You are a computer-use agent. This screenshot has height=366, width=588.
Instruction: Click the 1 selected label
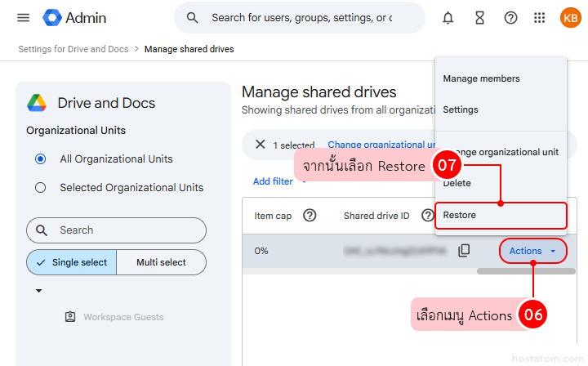[294, 145]
